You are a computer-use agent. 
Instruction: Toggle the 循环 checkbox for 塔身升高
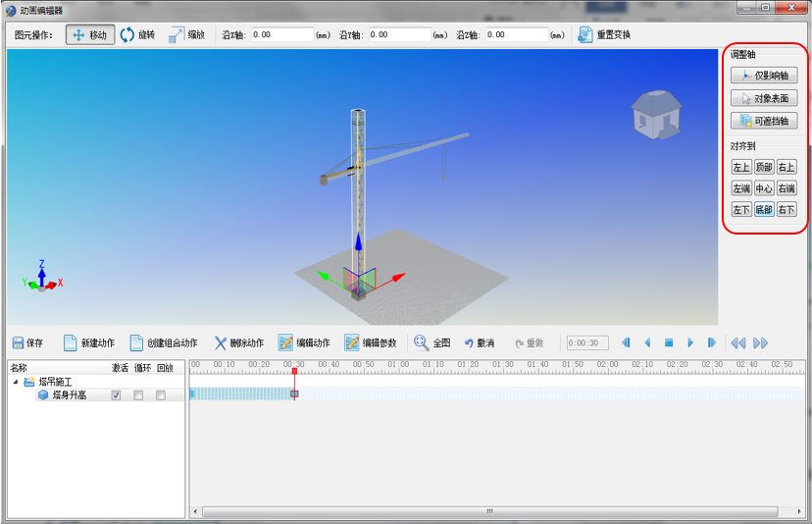138,395
